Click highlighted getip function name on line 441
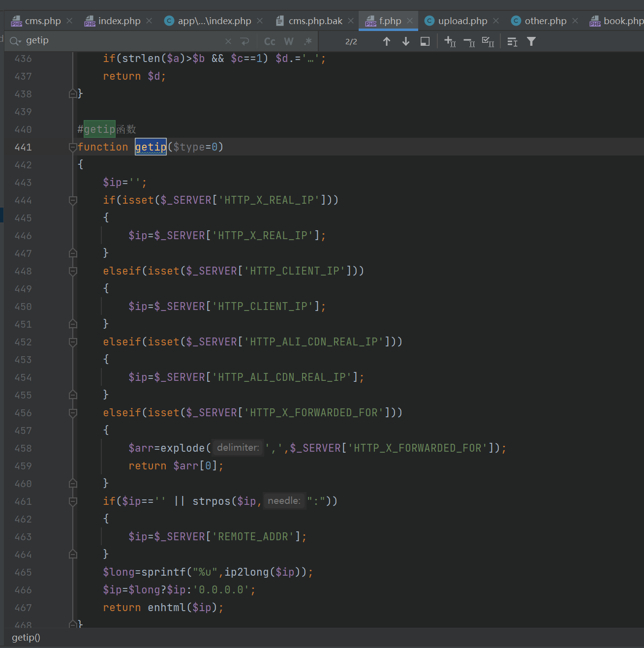This screenshot has width=644, height=648. 151,147
